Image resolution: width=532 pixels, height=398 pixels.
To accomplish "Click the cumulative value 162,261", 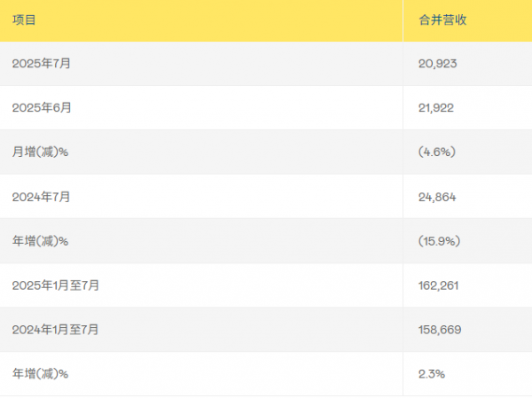I will point(438,285).
